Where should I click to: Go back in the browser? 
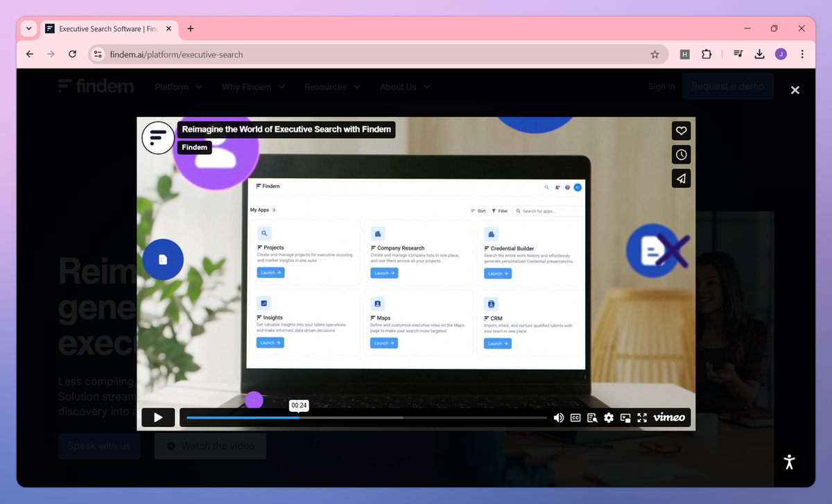tap(30, 54)
